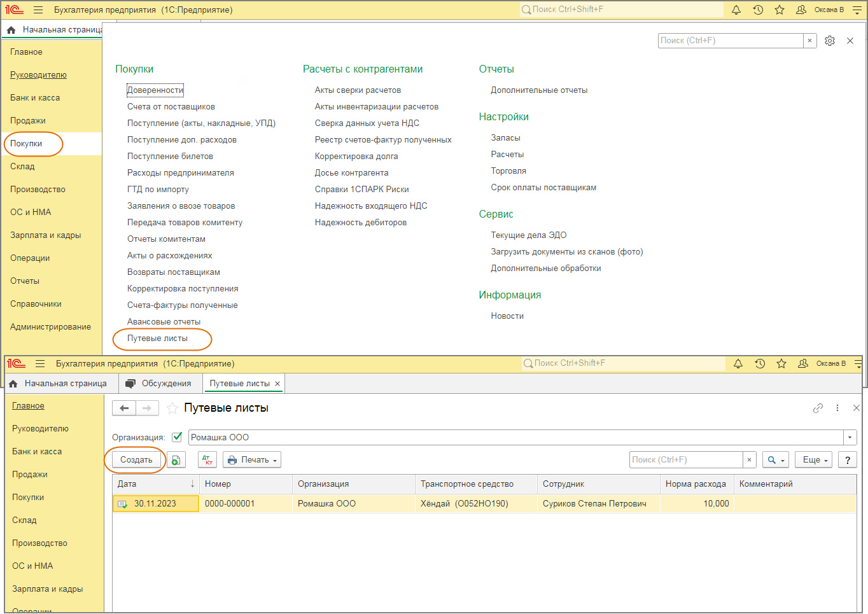
Task: Close the Путевые листы tab
Action: click(277, 384)
